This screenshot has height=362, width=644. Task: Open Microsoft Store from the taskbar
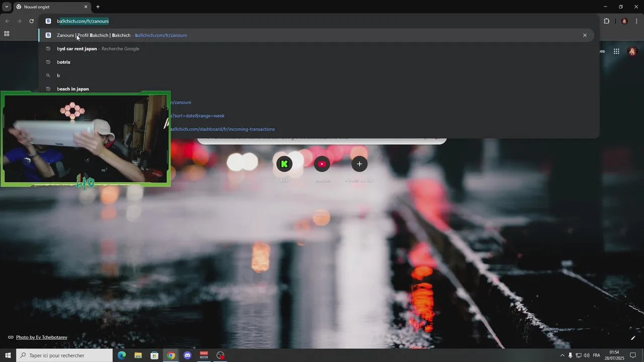pos(154,355)
